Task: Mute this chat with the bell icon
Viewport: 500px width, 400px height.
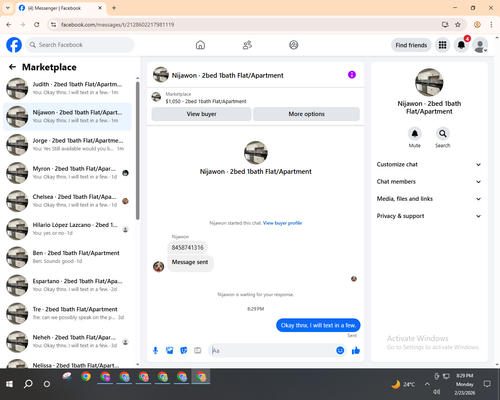Action: point(415,134)
